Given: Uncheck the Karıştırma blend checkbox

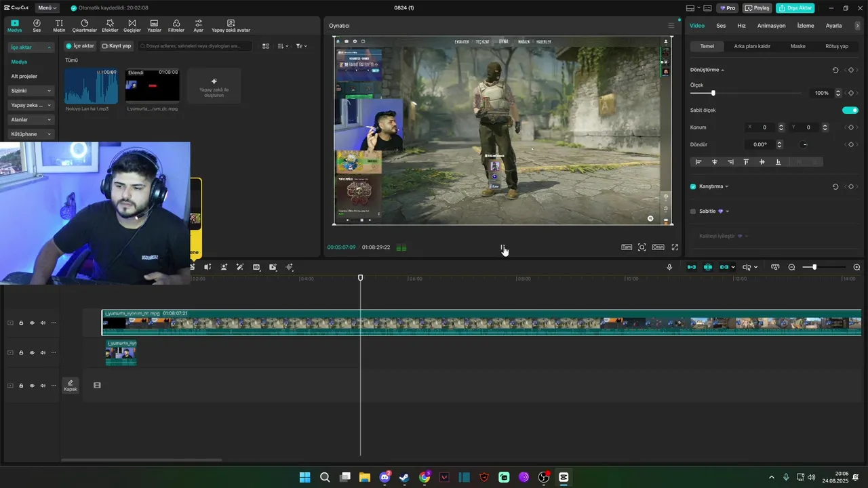Looking at the screenshot, I should click(x=693, y=186).
